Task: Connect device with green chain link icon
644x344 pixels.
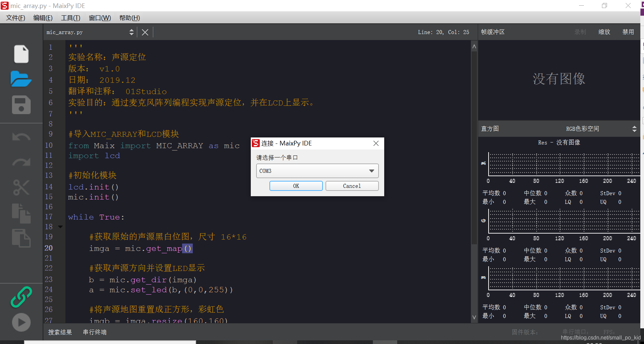Action: pyautogui.click(x=21, y=297)
